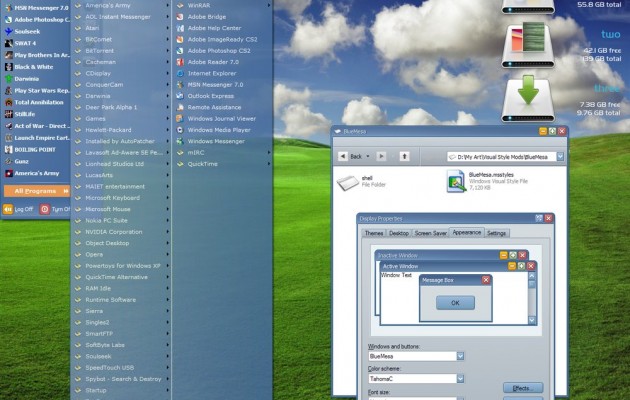630x400 pixels.
Task: Open the Startup program folder
Action: tap(122, 390)
